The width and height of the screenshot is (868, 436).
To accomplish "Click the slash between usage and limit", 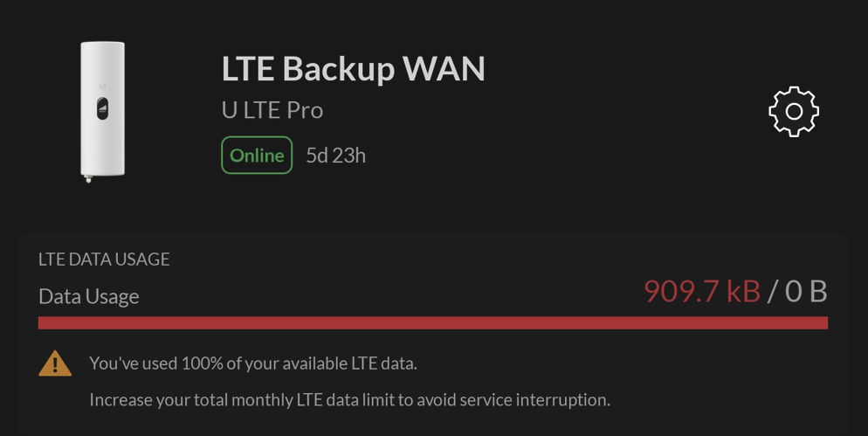I will (x=772, y=291).
